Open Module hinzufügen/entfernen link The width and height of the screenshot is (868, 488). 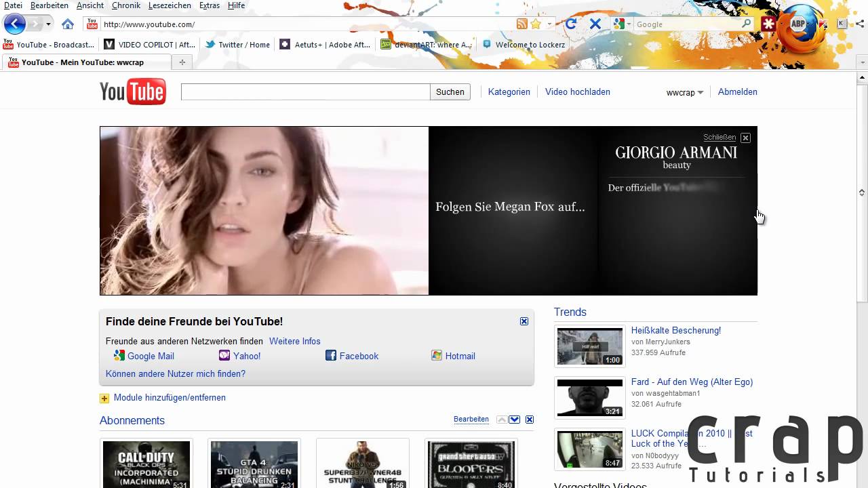pos(170,398)
